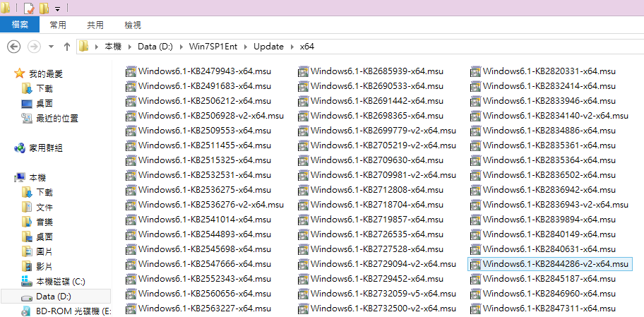
Task: Expand the chevron after Win7SP1Ent in address bar
Action: 246,47
